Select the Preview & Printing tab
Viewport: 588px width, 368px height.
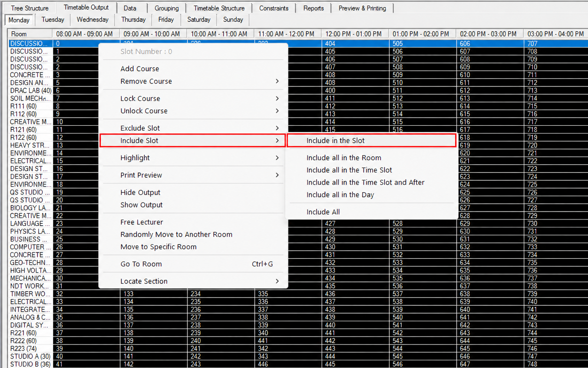[x=362, y=8]
